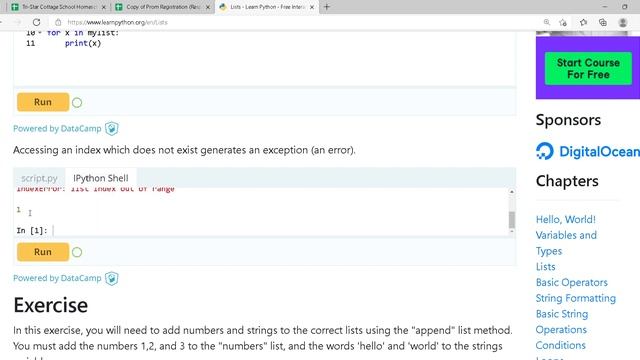Add this page to favorites star icon
Image resolution: width=640 pixels, height=360 pixels.
(x=563, y=22)
